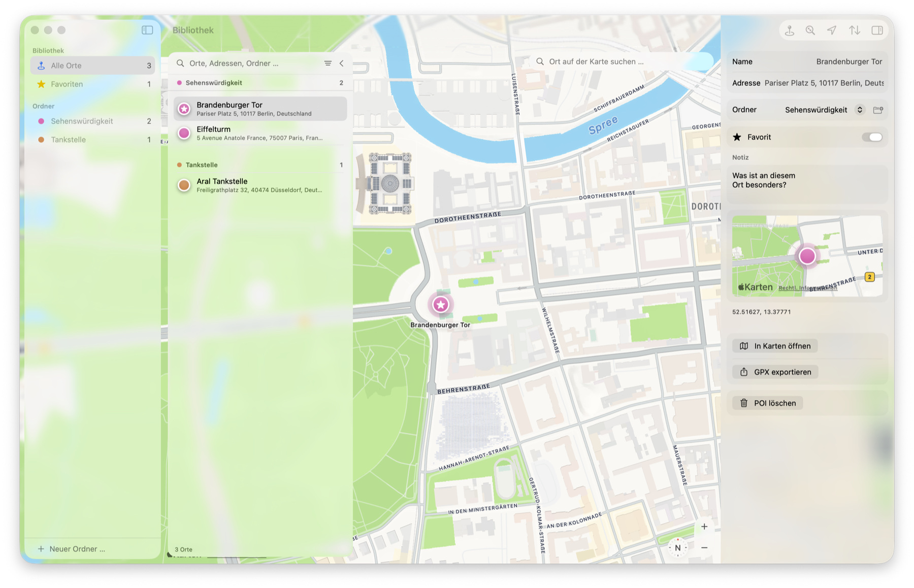Toggle the Favorit switch
The height and width of the screenshot is (588, 914).
[872, 137]
